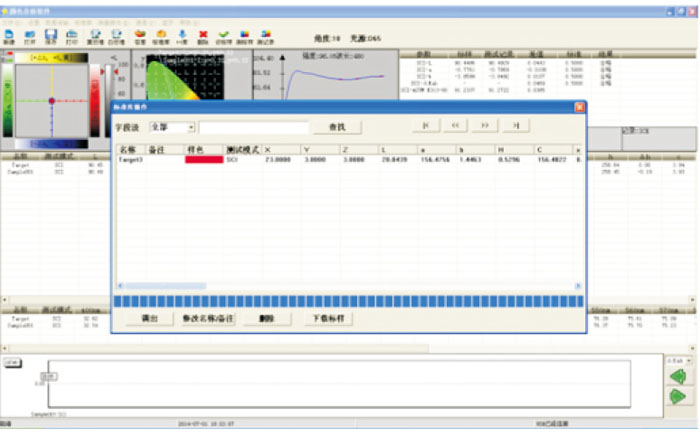Click the Open (打开) folder toolbar icon
Screen dimensions: 700x438
[x=30, y=37]
